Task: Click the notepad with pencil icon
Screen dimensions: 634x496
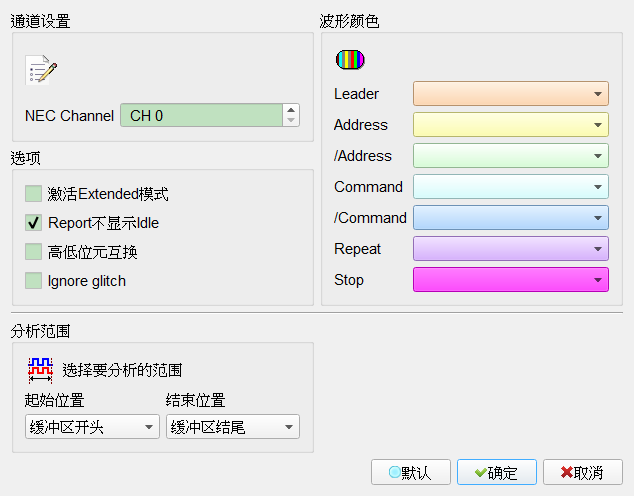Action: click(x=41, y=70)
